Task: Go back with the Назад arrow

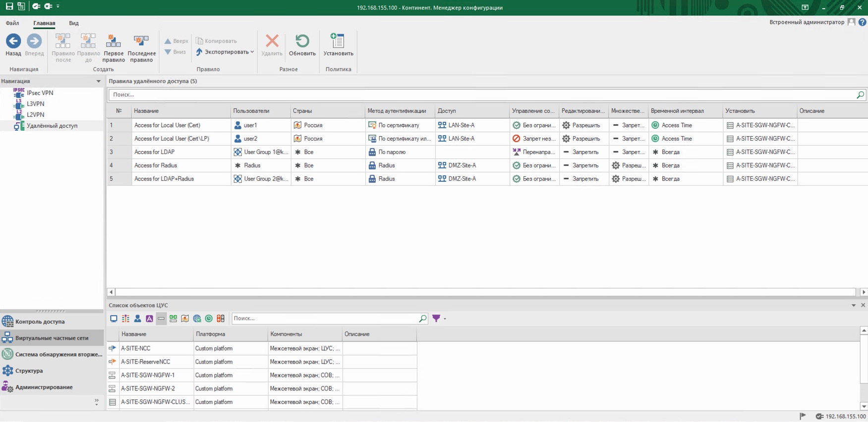Action: click(x=13, y=42)
